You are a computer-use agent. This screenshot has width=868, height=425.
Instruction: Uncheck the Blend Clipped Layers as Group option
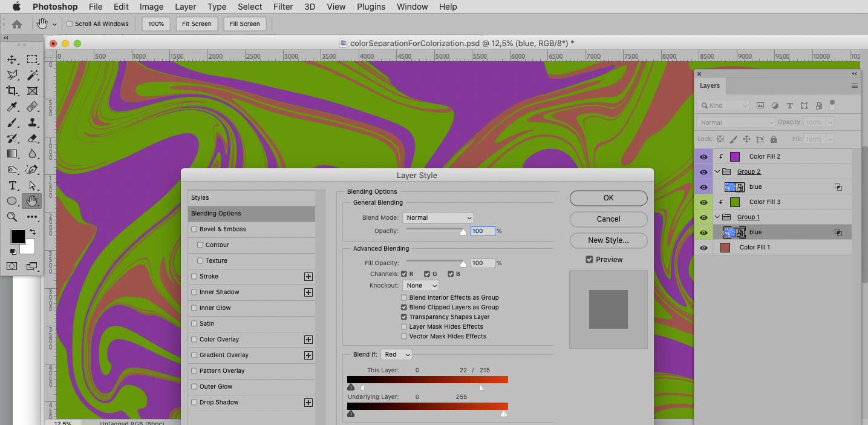[403, 307]
